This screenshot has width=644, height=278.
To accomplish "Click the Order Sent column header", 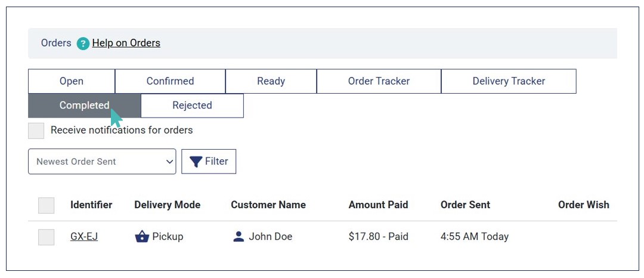I will 465,205.
